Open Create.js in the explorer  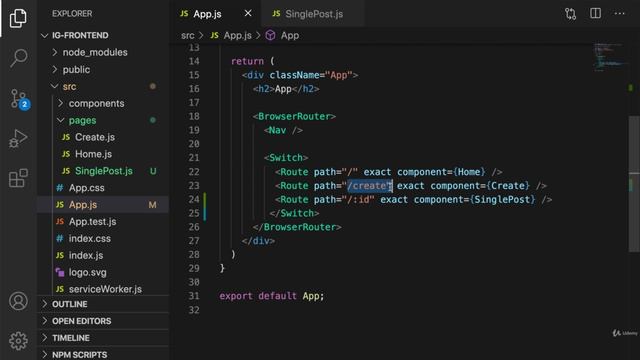95,137
